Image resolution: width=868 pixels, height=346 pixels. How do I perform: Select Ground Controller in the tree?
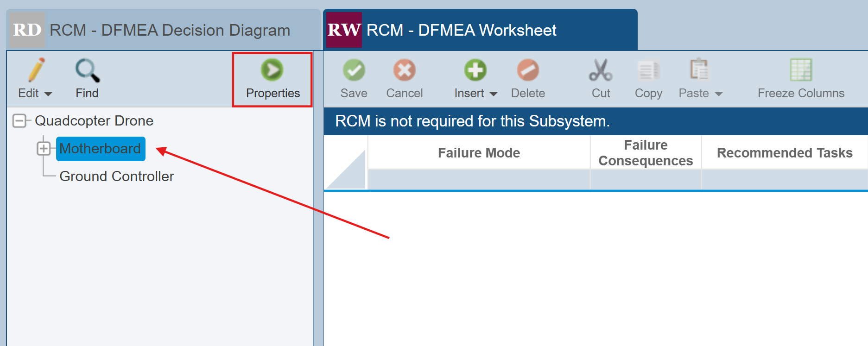click(117, 176)
